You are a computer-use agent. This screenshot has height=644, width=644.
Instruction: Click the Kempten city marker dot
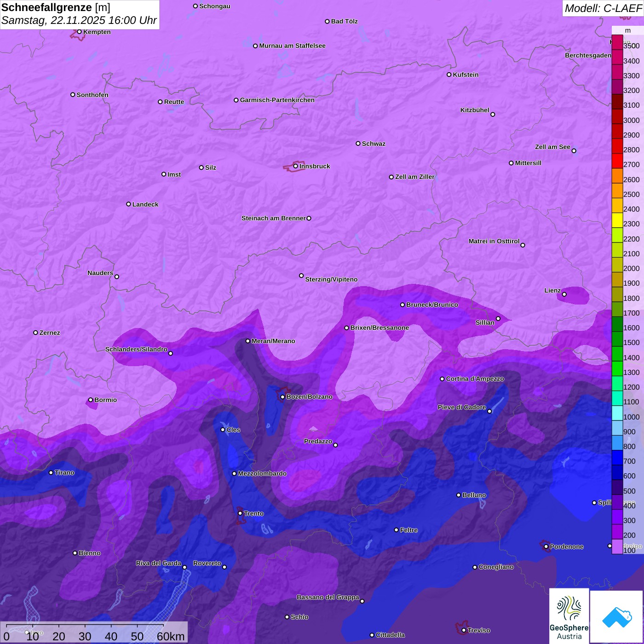(79, 32)
